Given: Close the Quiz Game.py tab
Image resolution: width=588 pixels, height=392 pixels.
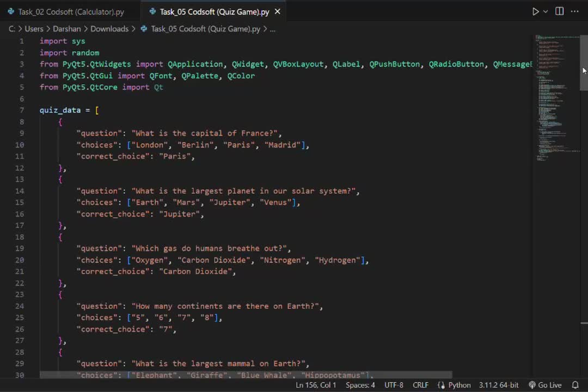Looking at the screenshot, I should [278, 11].
